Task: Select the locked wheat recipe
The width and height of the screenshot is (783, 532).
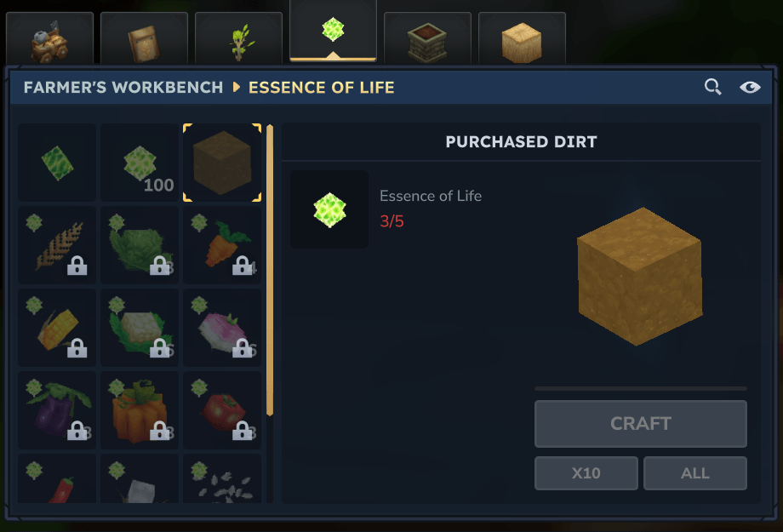Action: [57, 245]
